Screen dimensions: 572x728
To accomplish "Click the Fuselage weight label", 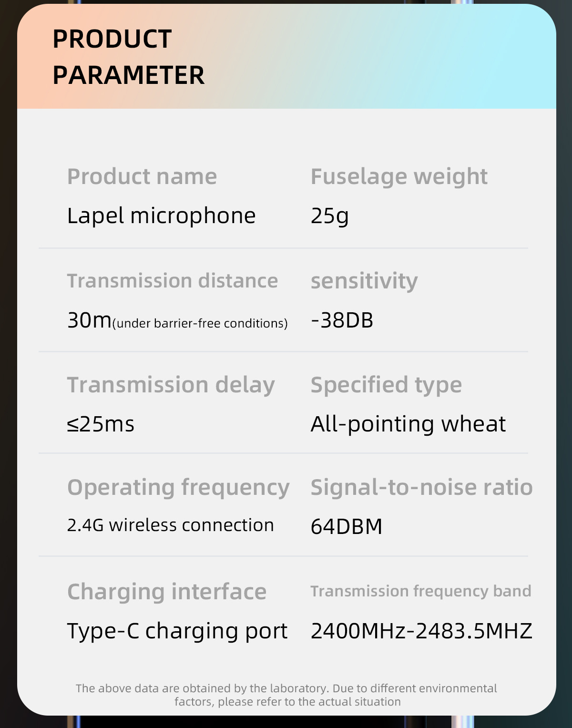I will 399,177.
